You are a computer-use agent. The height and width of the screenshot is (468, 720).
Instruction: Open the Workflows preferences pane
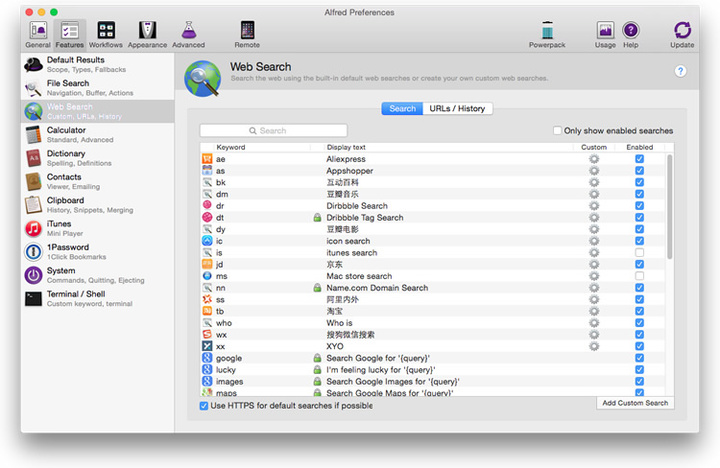pyautogui.click(x=106, y=32)
